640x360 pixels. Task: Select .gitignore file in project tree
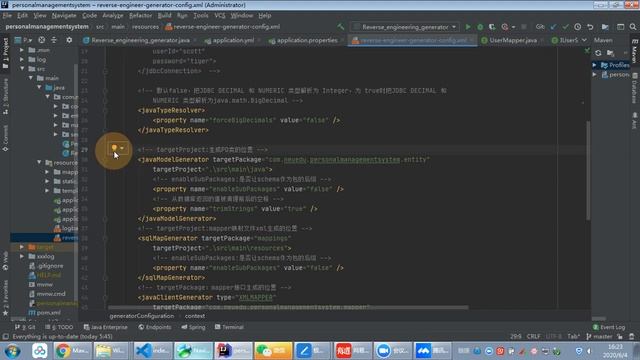click(46, 266)
